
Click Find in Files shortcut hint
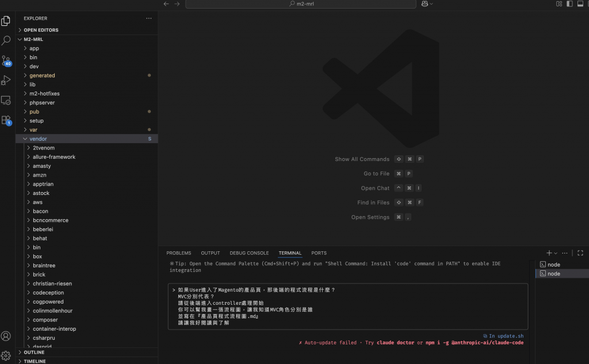pos(391,202)
